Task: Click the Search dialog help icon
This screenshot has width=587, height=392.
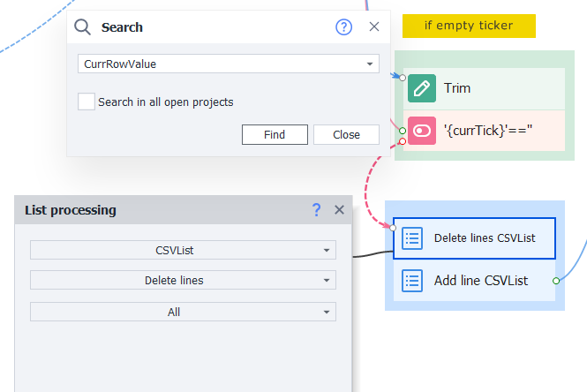Action: point(343,27)
